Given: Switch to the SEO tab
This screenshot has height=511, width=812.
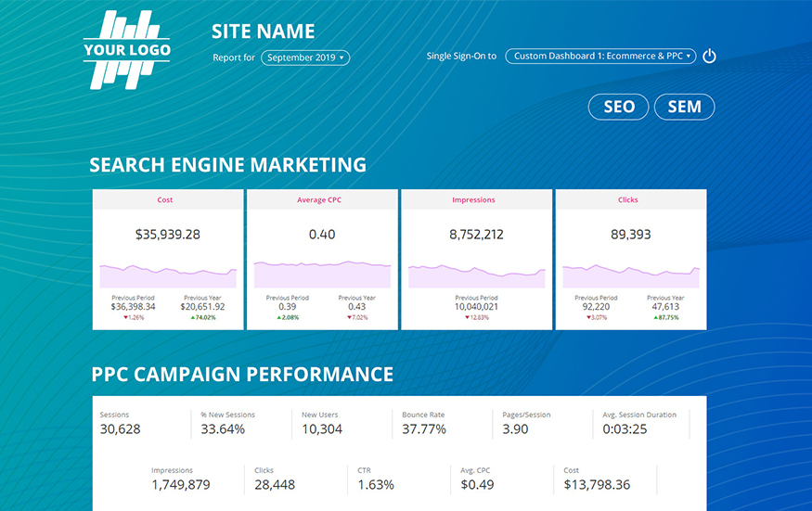Looking at the screenshot, I should pyautogui.click(x=619, y=107).
